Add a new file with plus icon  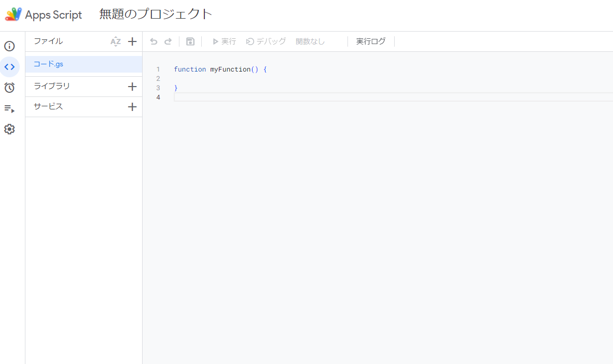click(132, 41)
